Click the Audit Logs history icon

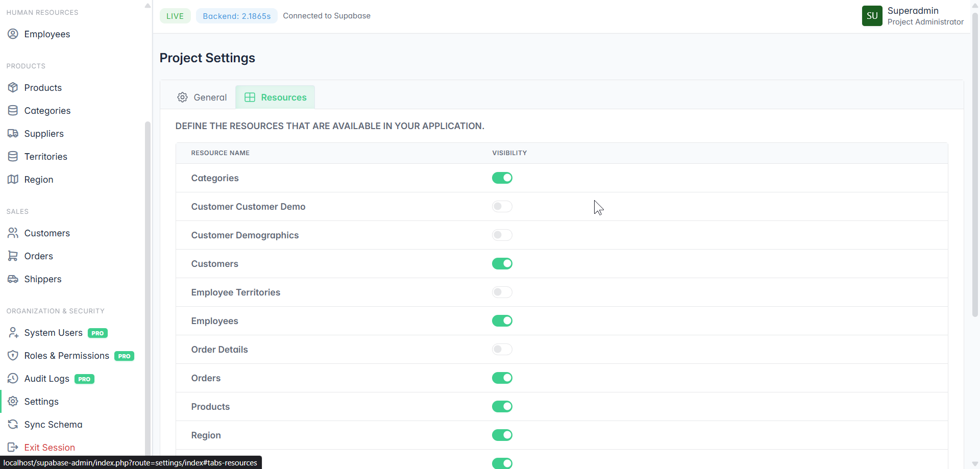(x=13, y=378)
